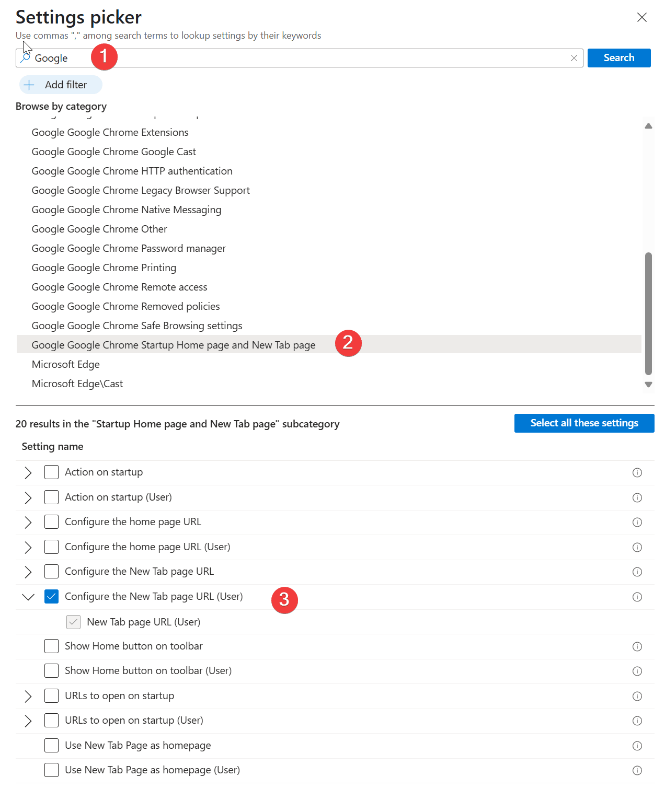The width and height of the screenshot is (665, 812).
Task: Click the search magnifier icon
Action: [25, 58]
